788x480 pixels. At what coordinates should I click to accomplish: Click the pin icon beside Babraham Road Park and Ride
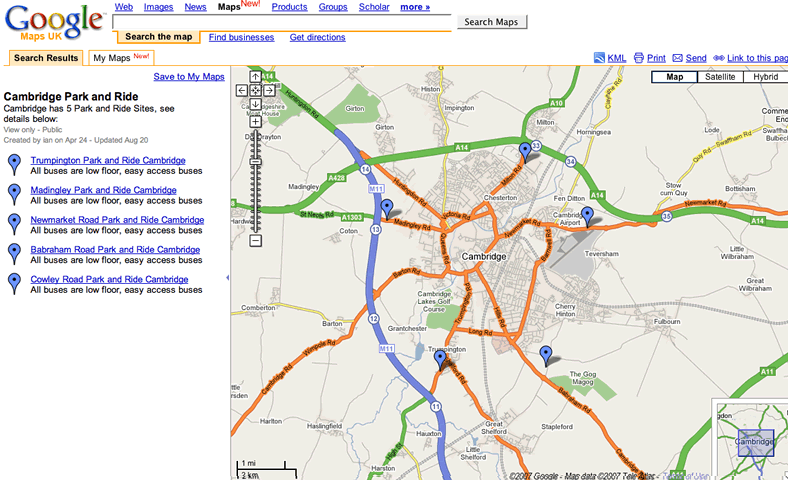pos(15,254)
